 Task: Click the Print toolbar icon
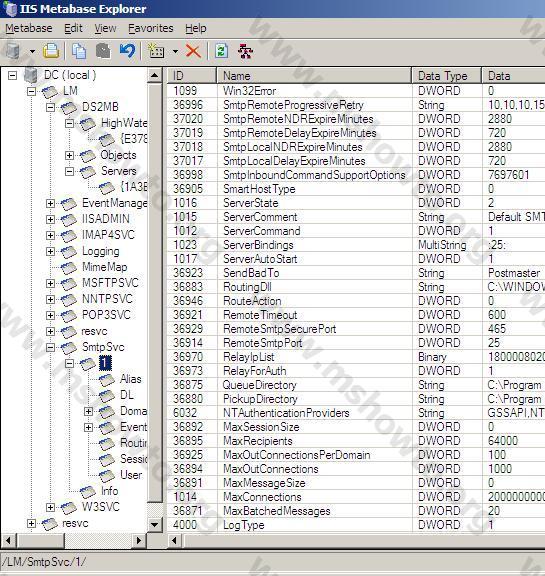click(x=51, y=51)
